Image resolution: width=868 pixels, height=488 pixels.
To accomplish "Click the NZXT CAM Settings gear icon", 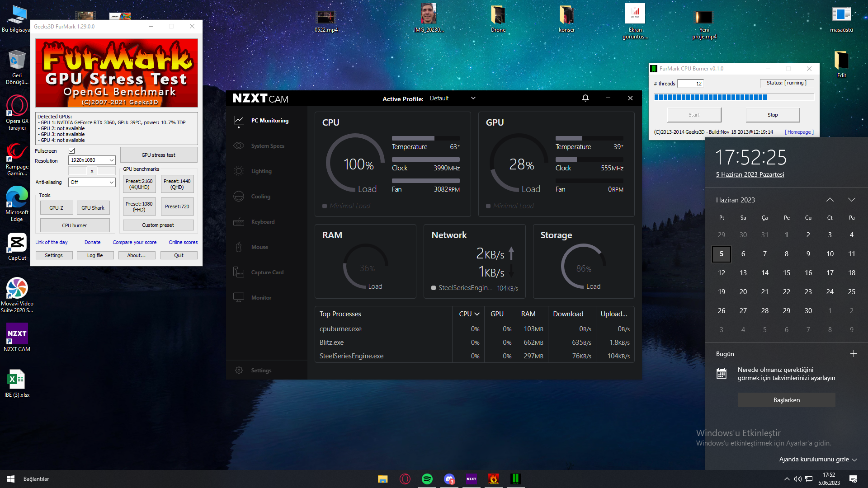I will (239, 371).
